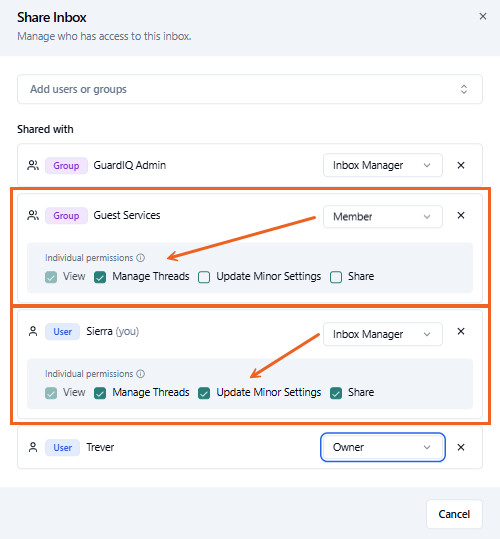
Task: Close the Share Inbox dialog
Action: 482,16
